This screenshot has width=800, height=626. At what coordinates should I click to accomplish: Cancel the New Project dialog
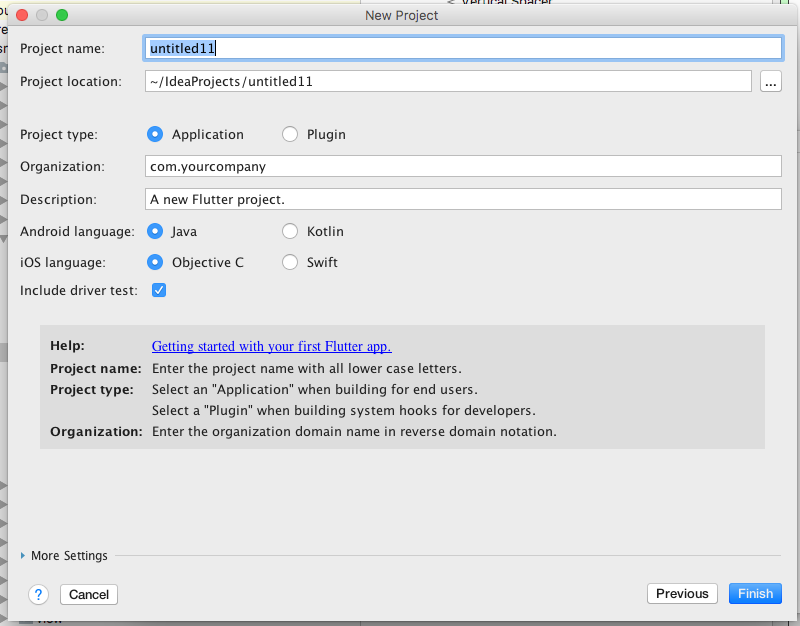click(x=89, y=594)
